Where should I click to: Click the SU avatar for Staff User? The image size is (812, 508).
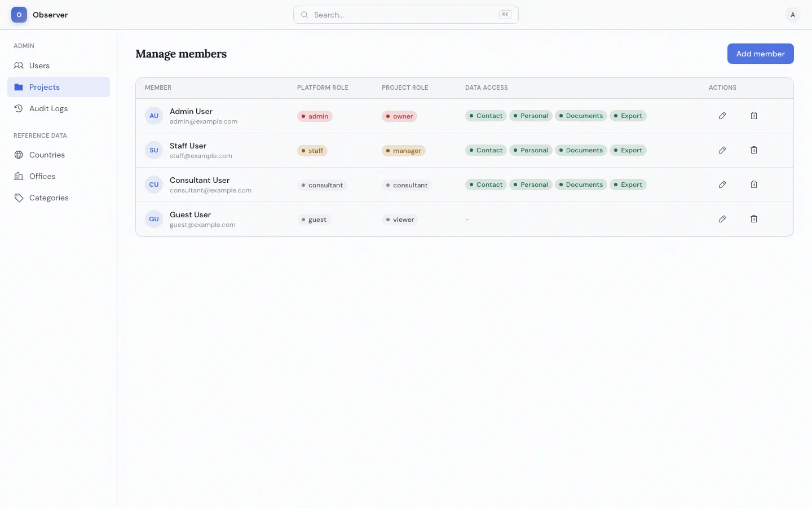pos(154,150)
